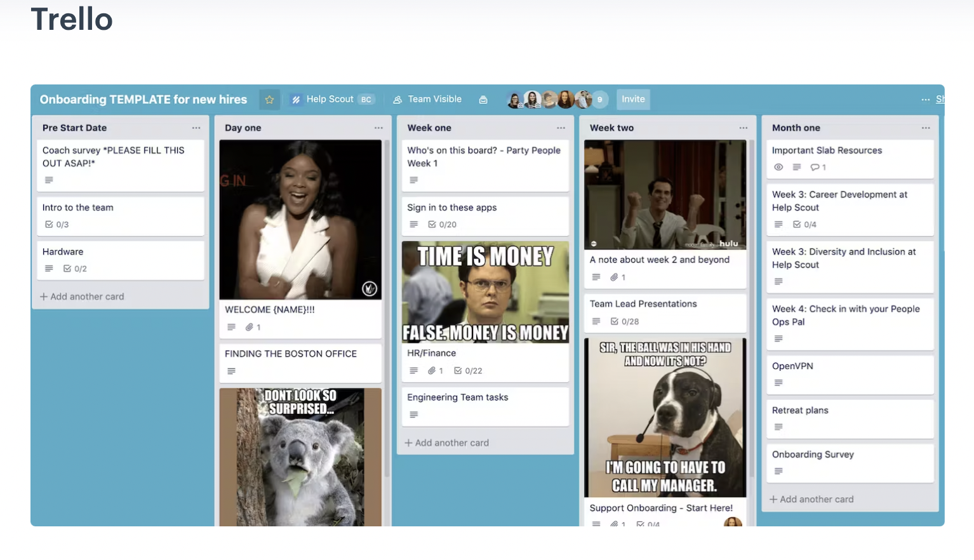
Task: Add another card to Pre Start Date
Action: (x=82, y=297)
